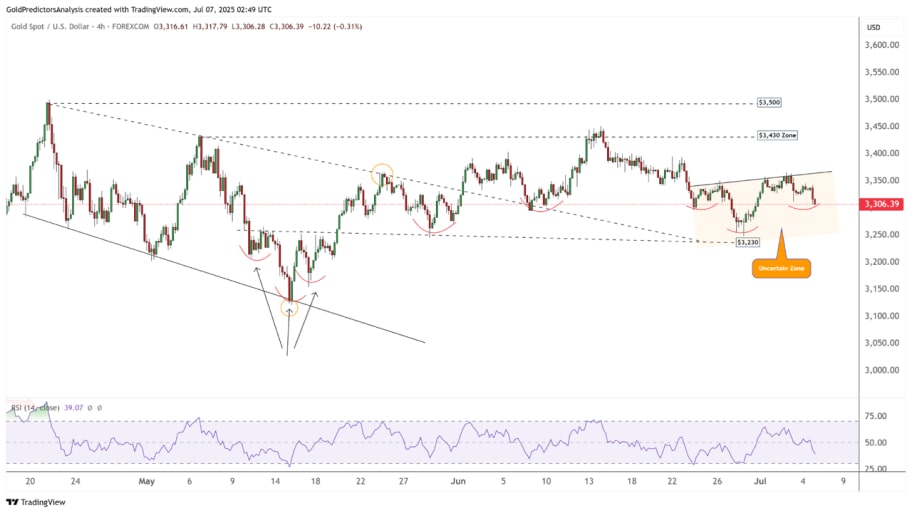Click the RSI axis 25.00 label
Viewport: 912px width, 513px height.
click(876, 468)
